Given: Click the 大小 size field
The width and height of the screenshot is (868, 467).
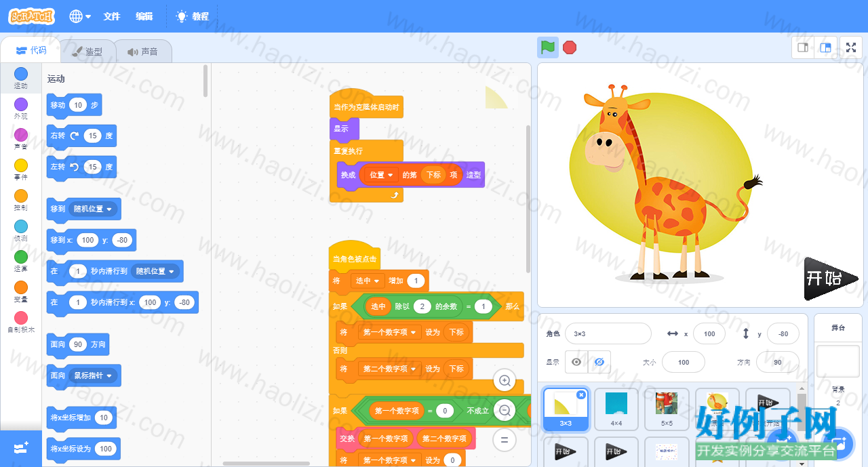Looking at the screenshot, I should tap(684, 362).
